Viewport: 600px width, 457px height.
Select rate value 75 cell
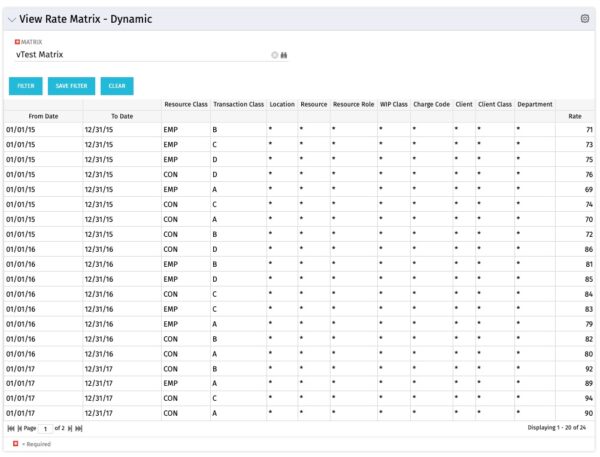pos(575,160)
